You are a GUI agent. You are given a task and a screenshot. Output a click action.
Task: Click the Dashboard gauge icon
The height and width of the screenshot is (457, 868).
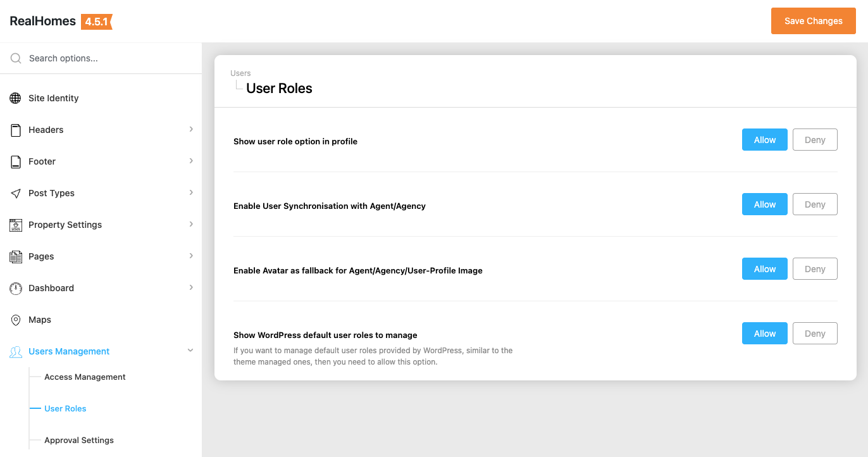pos(16,288)
